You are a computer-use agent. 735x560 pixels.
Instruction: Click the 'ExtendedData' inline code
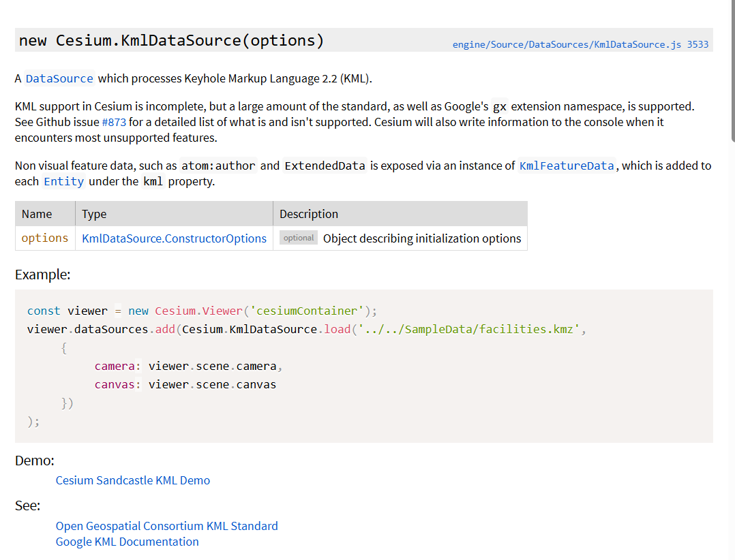(325, 166)
